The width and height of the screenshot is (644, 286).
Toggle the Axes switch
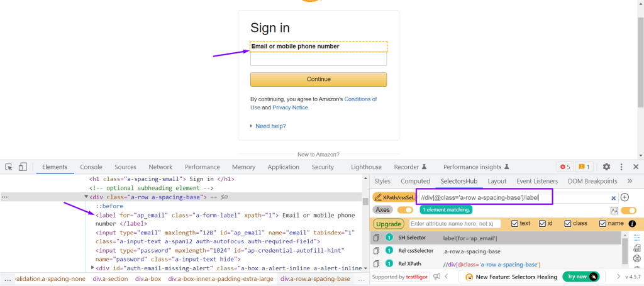click(405, 210)
